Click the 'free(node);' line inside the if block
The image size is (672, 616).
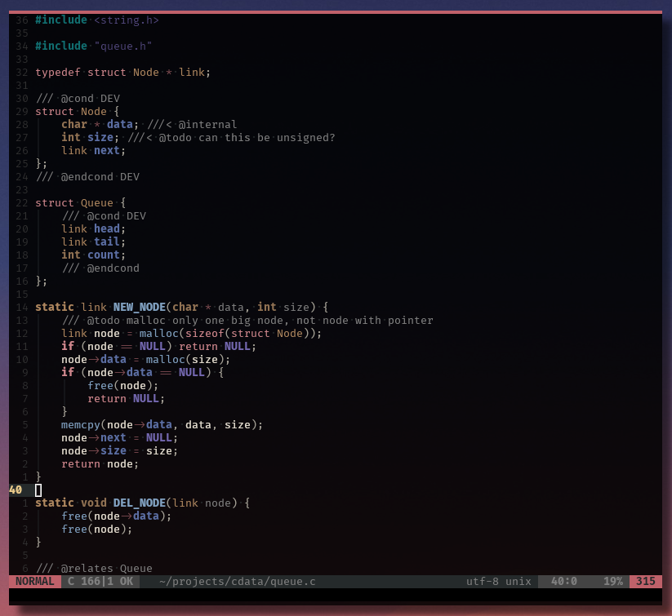click(123, 386)
